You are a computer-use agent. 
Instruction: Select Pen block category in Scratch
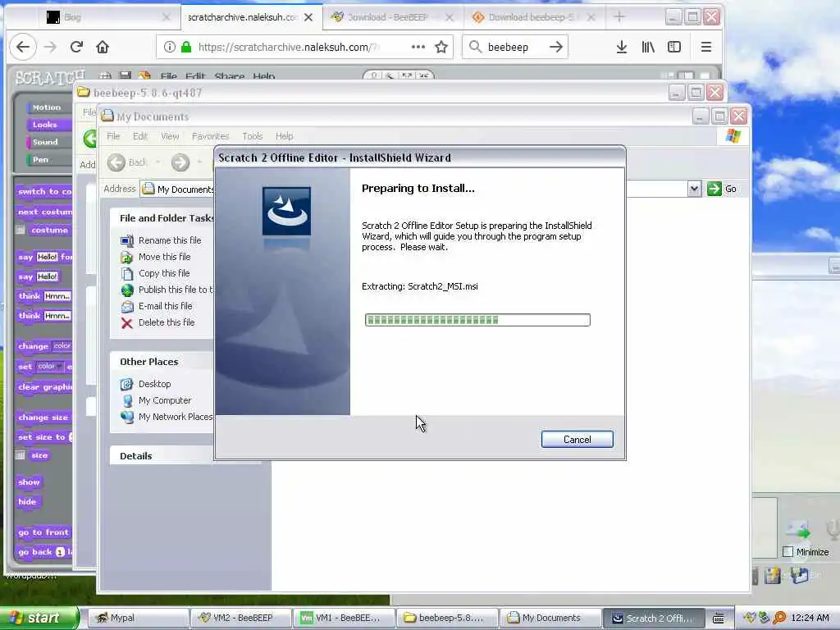pos(48,159)
